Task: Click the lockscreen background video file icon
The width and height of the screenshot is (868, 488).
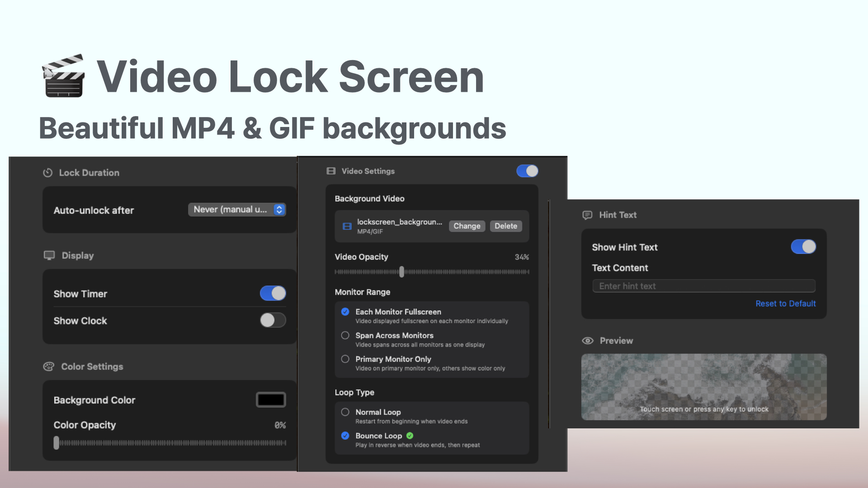Action: (347, 226)
